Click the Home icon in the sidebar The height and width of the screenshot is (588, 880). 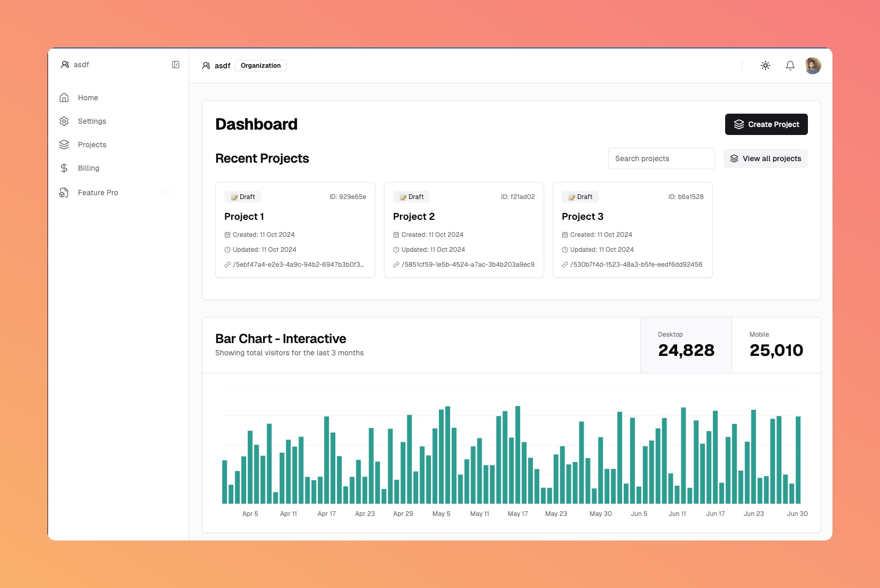click(64, 98)
